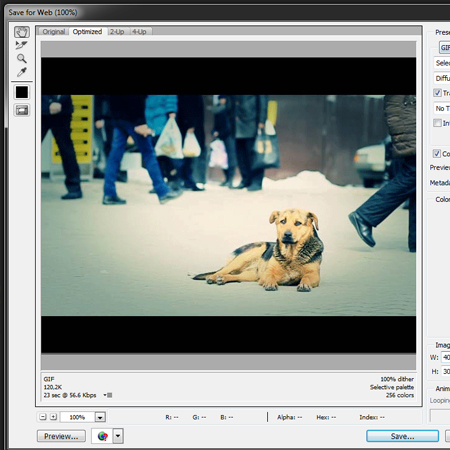Click the image height H field
This screenshot has width=450, height=450.
(x=446, y=371)
